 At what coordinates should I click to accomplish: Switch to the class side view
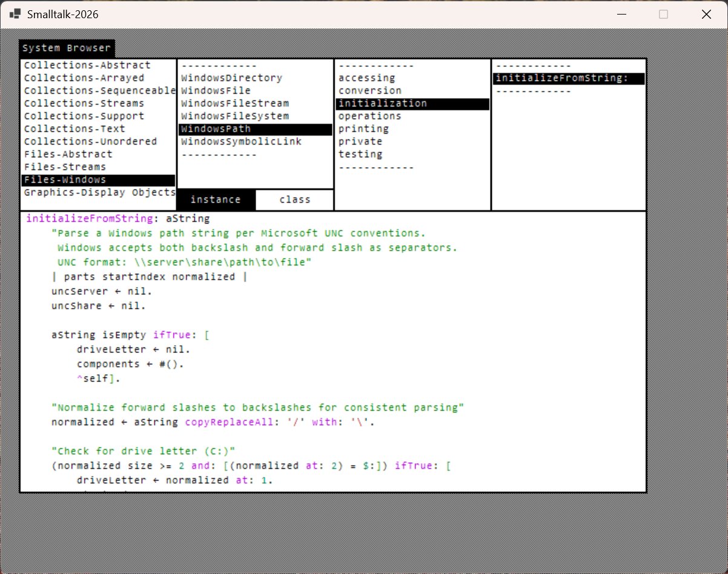[295, 199]
